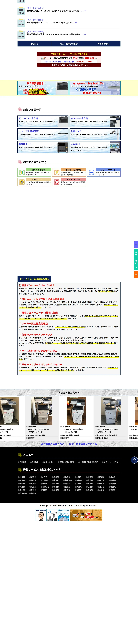138x644 pixels.
Task: Click the beginner mark icon for 初めての複合機
Action: coord(22,172)
